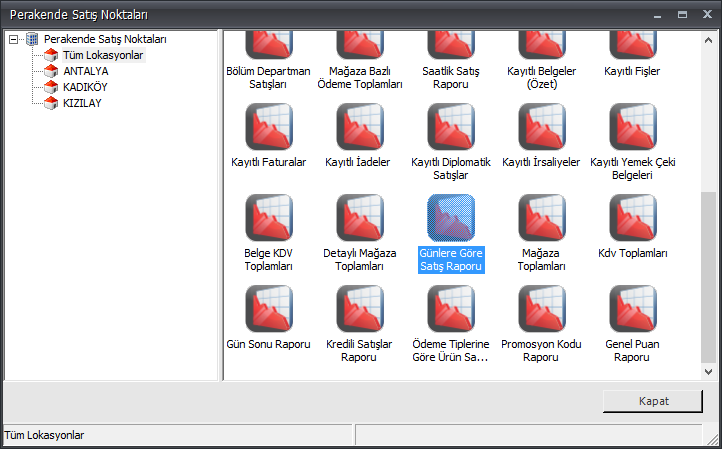Collapse the Perakende Satış Noktaları tree root

point(14,39)
